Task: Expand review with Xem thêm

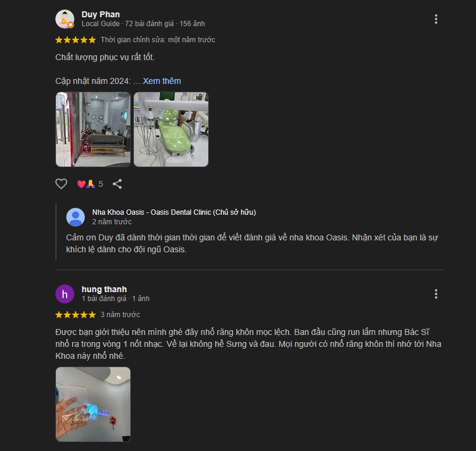Action: point(162,81)
